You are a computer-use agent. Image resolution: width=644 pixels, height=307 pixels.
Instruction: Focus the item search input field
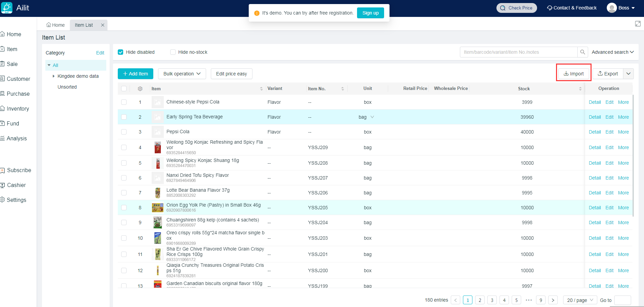pos(518,52)
